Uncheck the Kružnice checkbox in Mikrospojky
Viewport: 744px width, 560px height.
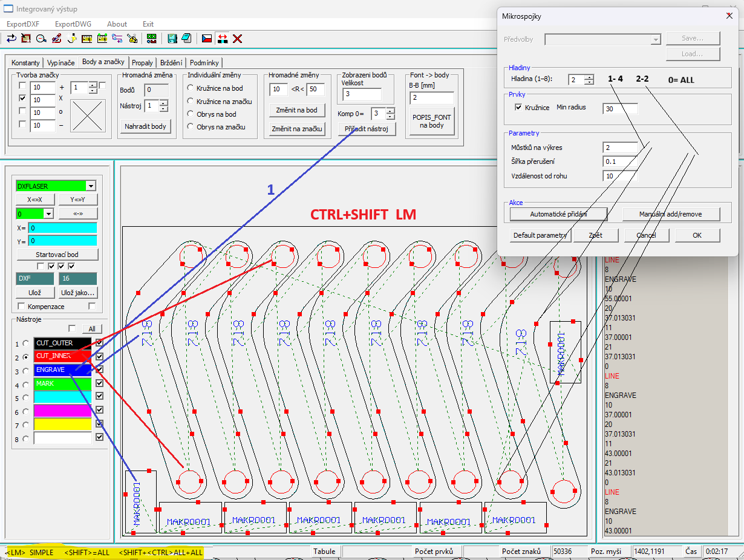click(x=518, y=108)
